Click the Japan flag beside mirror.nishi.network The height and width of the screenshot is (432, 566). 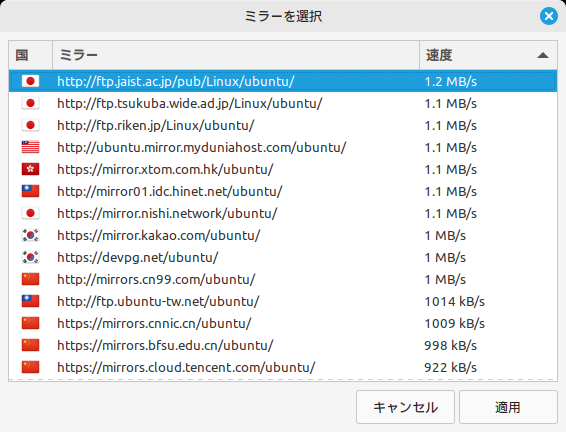coord(30,213)
